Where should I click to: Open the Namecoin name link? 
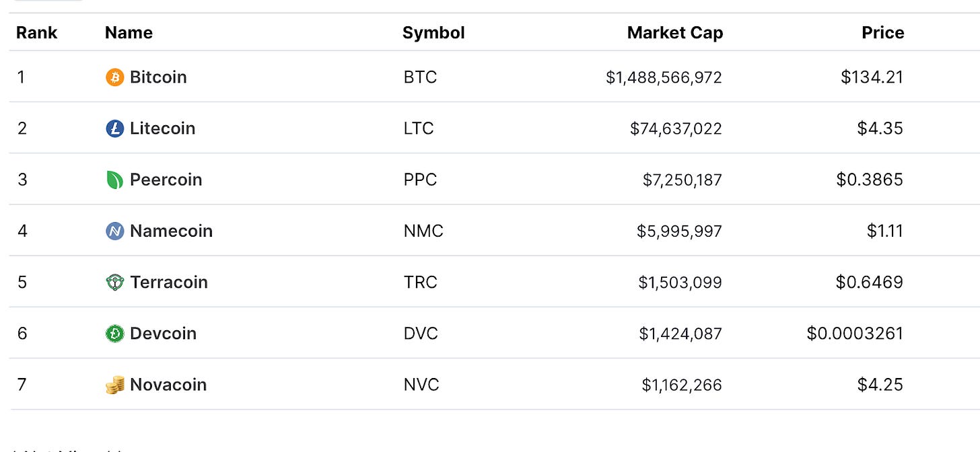(171, 231)
